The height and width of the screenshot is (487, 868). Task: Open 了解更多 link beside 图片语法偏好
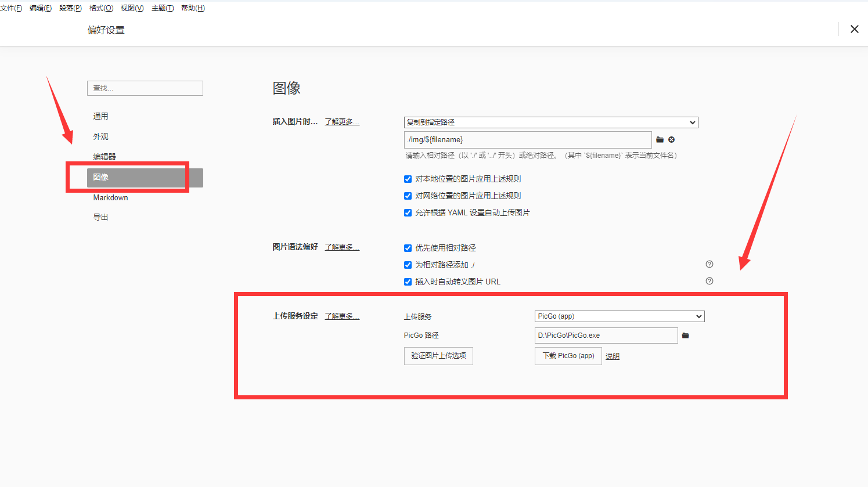coord(342,247)
